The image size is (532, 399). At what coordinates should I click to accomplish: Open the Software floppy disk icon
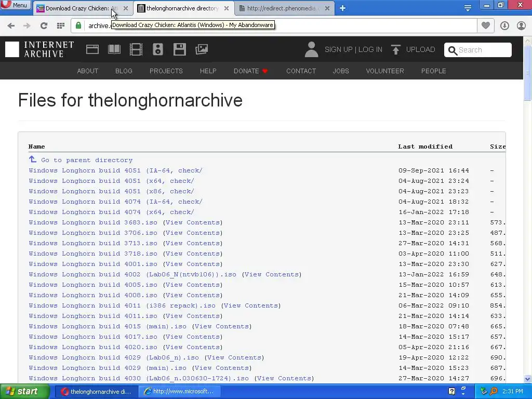[x=179, y=49]
